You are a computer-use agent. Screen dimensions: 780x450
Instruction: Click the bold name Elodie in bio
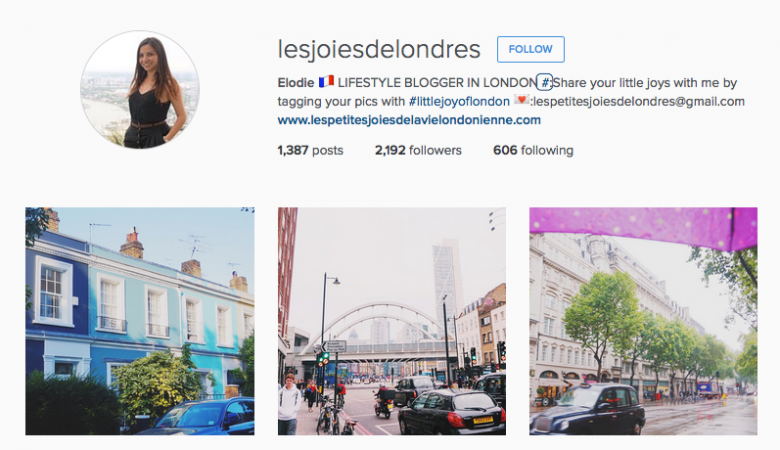pos(296,83)
